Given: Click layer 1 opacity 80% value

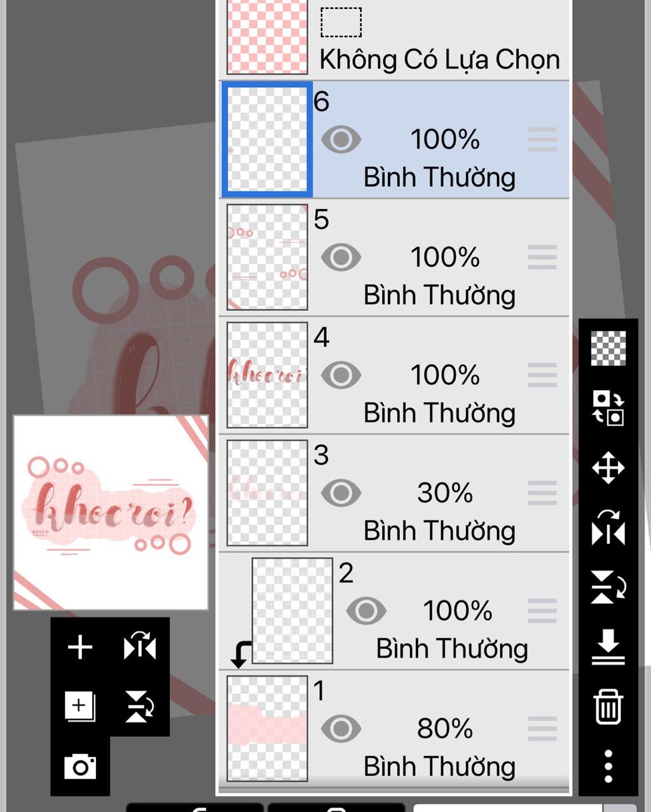Looking at the screenshot, I should coord(445,729).
